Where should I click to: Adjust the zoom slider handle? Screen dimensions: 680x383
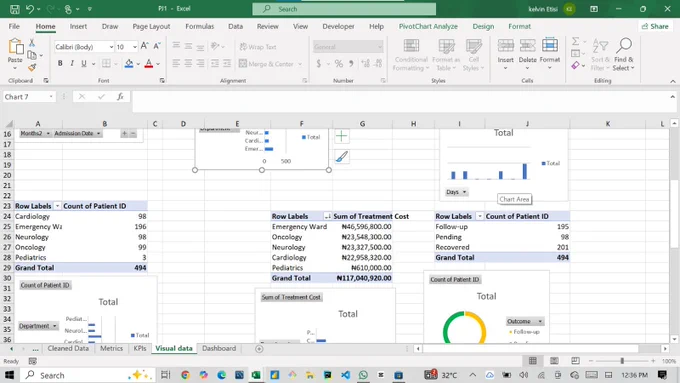[x=622, y=361]
